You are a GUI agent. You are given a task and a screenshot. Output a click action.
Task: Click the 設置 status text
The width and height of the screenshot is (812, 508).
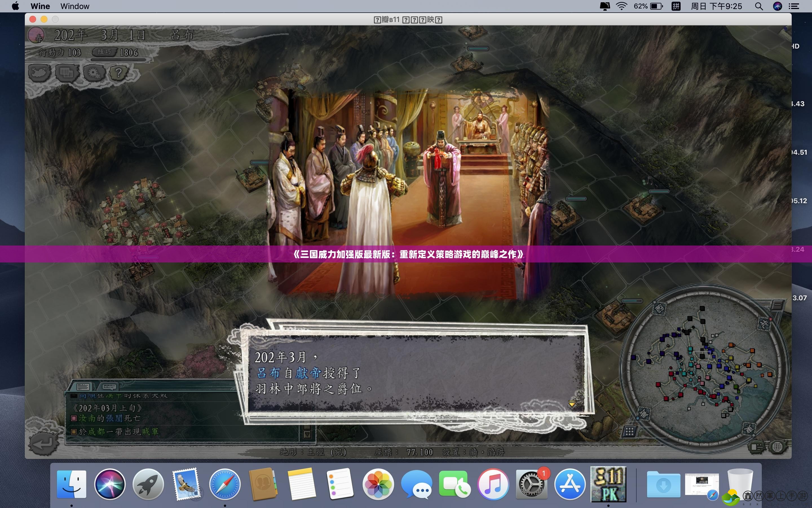tap(473, 452)
